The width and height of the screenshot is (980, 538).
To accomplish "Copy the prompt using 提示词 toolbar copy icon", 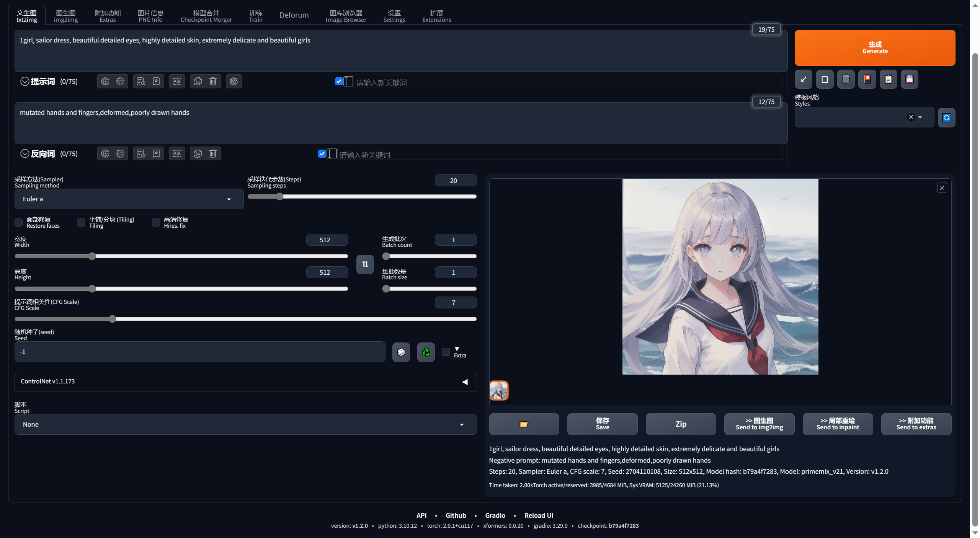I will [x=198, y=81].
